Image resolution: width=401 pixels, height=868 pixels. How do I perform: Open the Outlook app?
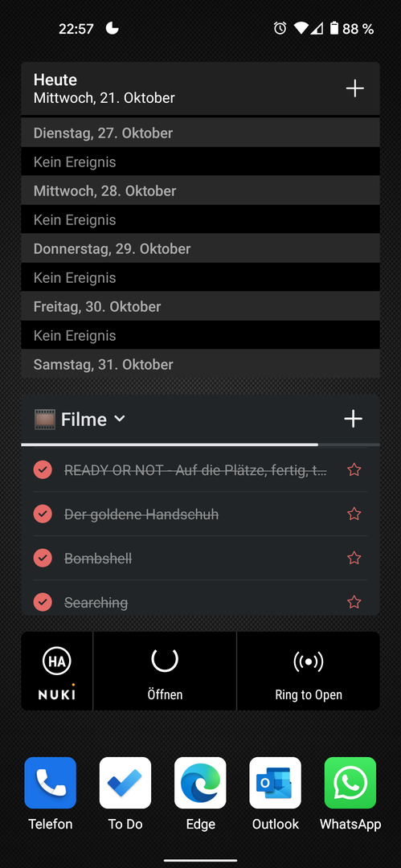coord(276,783)
